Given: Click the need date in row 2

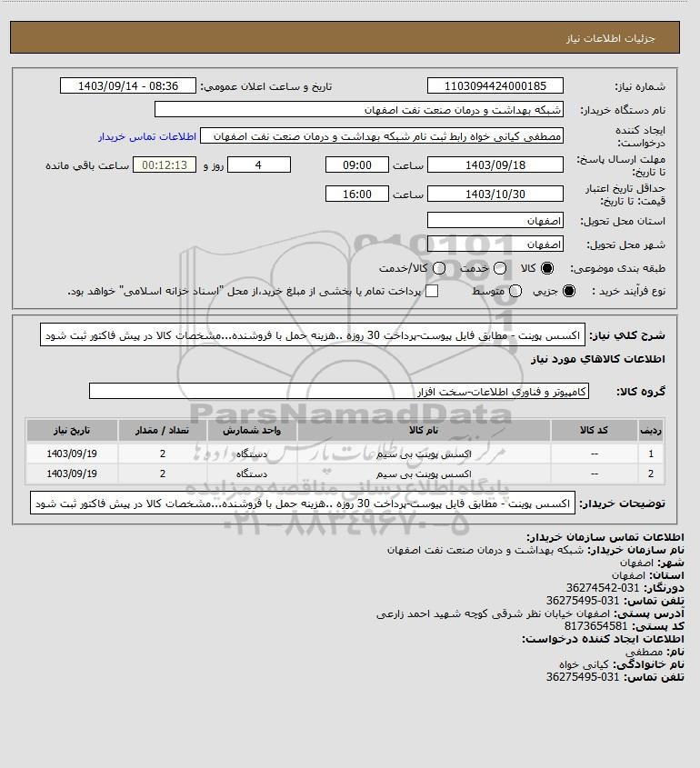Looking at the screenshot, I should click(72, 474).
